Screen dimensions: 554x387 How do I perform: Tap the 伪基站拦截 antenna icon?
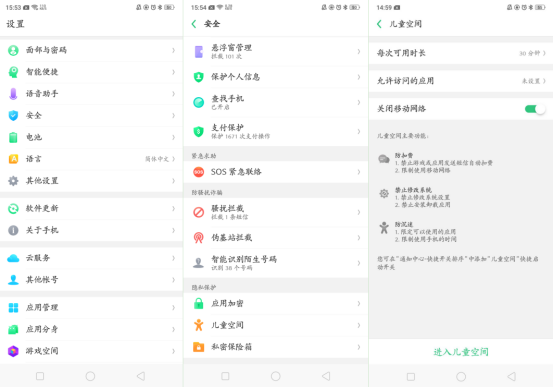coord(199,238)
